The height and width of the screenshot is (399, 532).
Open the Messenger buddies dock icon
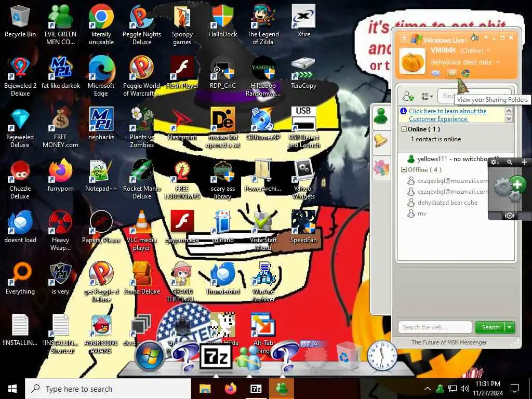[249, 358]
